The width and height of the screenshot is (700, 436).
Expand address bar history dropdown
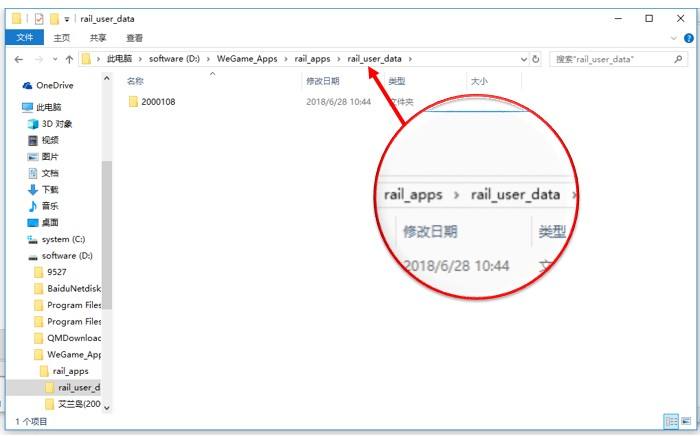[x=524, y=59]
